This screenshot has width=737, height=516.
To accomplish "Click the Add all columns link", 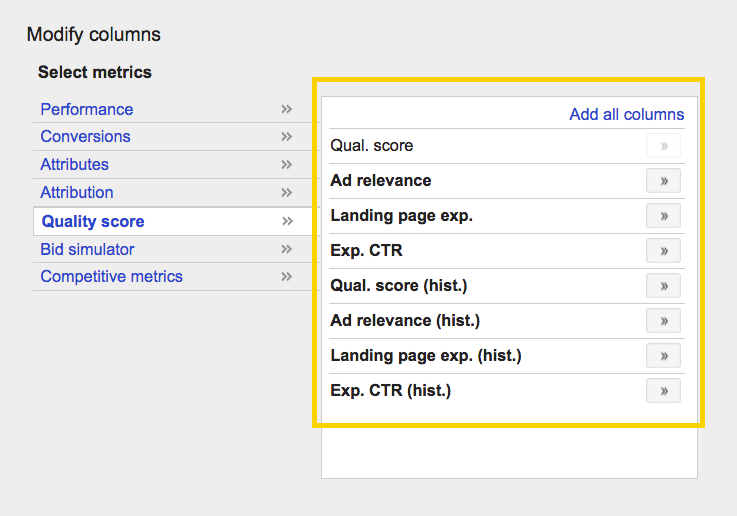I will pos(627,114).
